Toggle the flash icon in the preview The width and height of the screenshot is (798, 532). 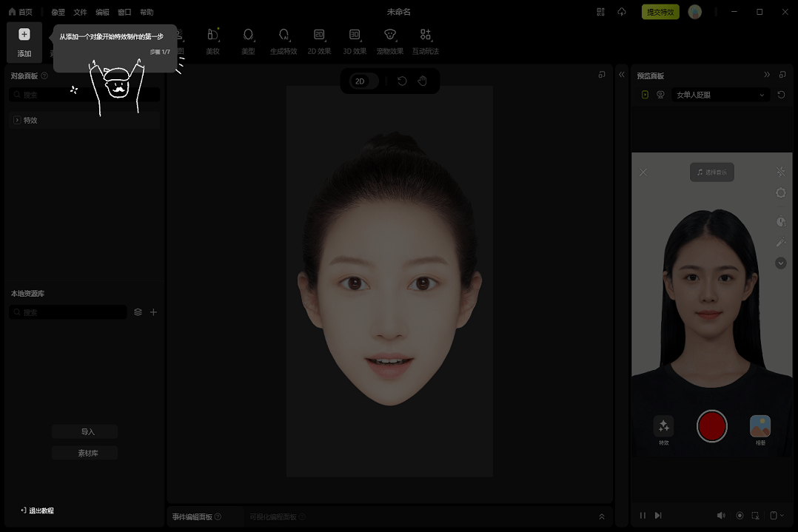[780, 172]
